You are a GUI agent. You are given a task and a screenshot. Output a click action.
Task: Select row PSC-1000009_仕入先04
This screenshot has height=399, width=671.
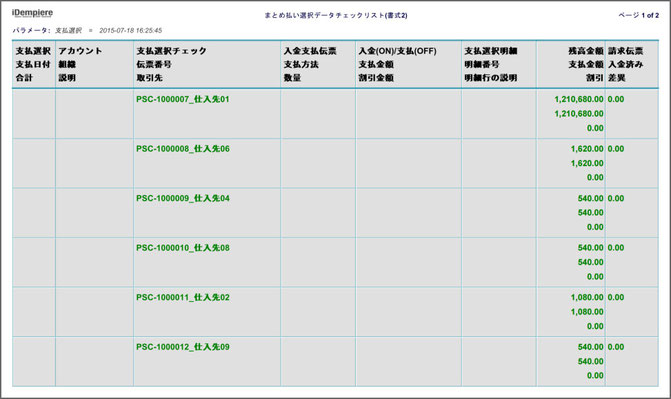[x=336, y=213]
